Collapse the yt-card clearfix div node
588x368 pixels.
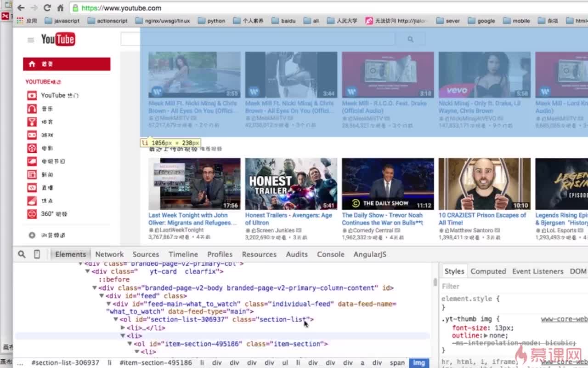(x=88, y=271)
